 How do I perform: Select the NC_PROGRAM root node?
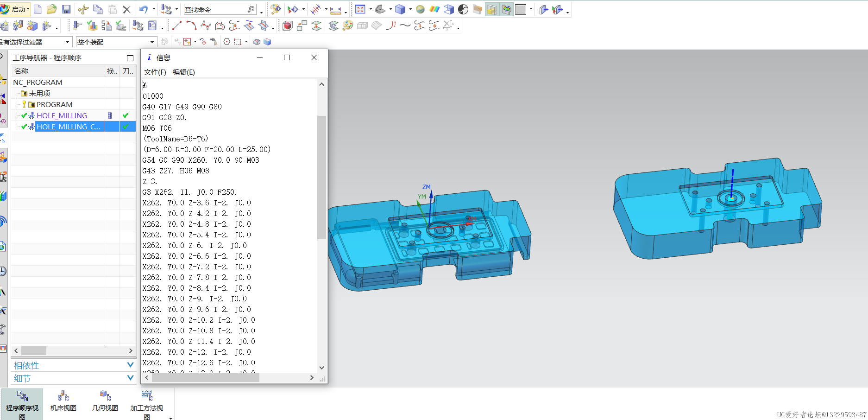(38, 82)
